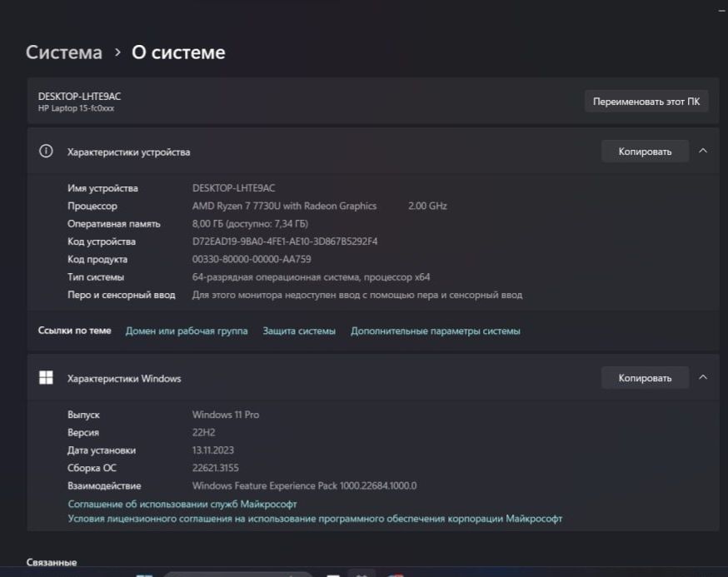The height and width of the screenshot is (577, 728).
Task: Click the Ссылки по теме label
Action: [75, 331]
